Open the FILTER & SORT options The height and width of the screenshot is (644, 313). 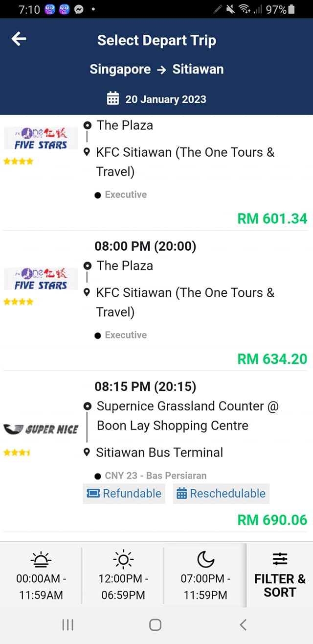pos(280,585)
